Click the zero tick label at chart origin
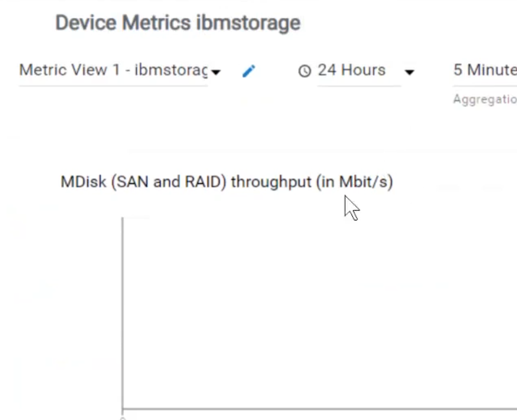The height and width of the screenshot is (420, 517). 122,417
